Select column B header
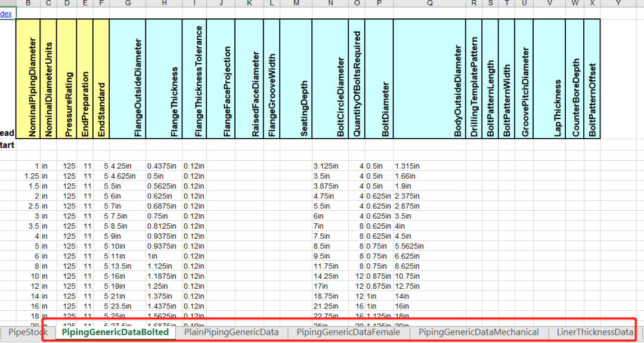 click(28, 4)
